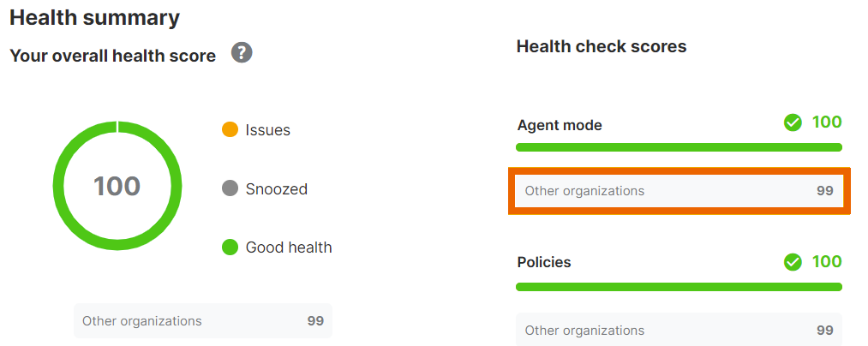Image resolution: width=868 pixels, height=346 pixels.
Task: Click the help question mark icon
Action: point(242,54)
